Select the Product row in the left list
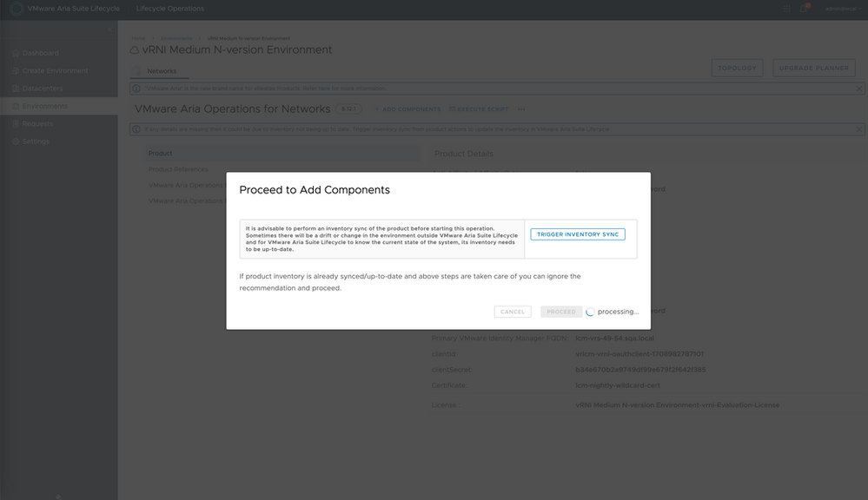 coord(282,153)
